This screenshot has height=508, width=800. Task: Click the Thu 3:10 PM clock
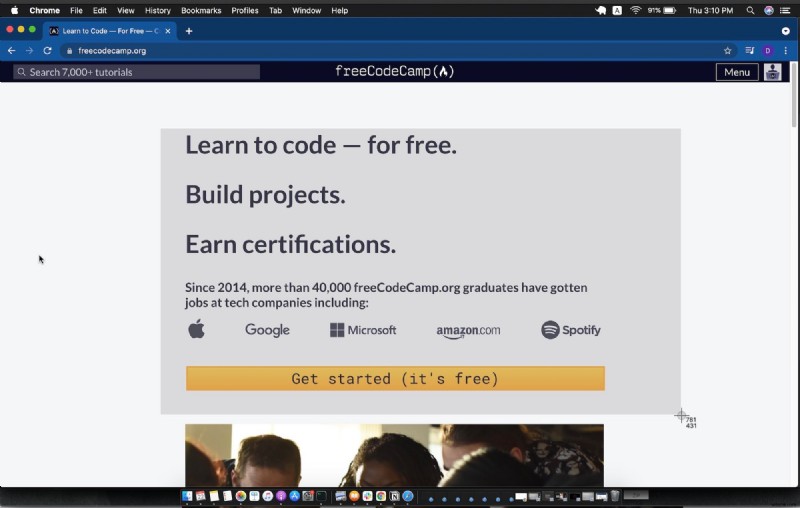tap(710, 10)
